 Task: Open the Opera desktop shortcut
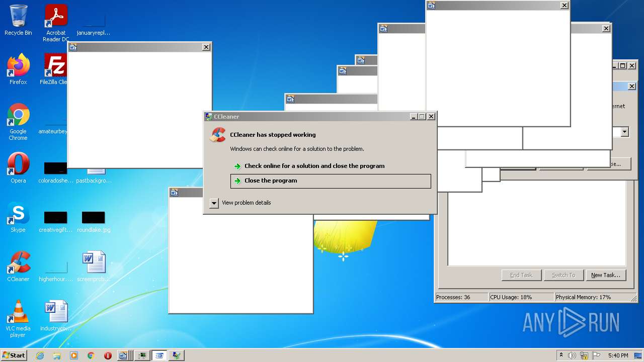[18, 168]
